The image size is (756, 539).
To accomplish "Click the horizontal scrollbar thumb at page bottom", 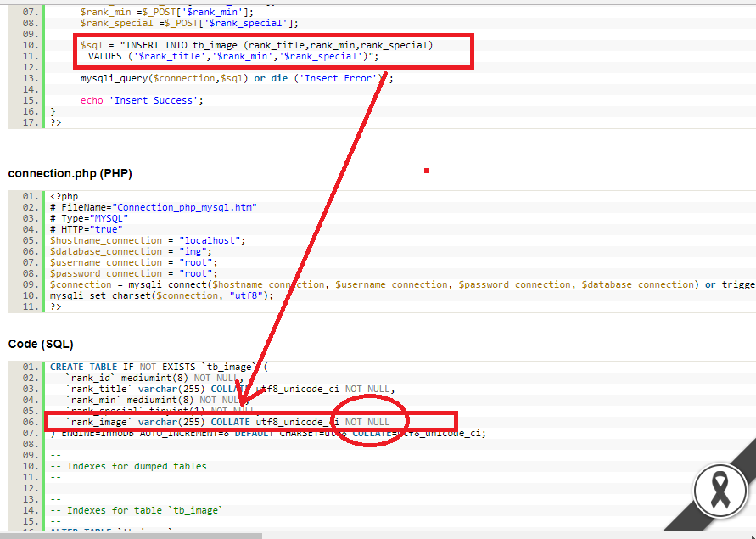I will [131, 536].
